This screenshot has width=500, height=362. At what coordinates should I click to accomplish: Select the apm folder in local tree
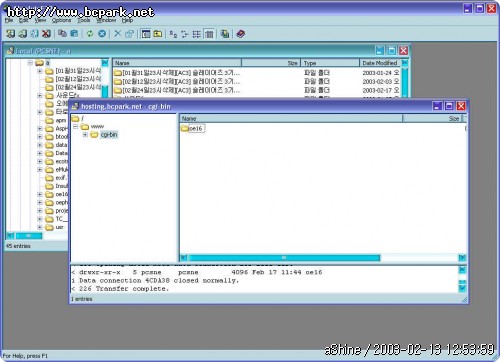point(60,120)
